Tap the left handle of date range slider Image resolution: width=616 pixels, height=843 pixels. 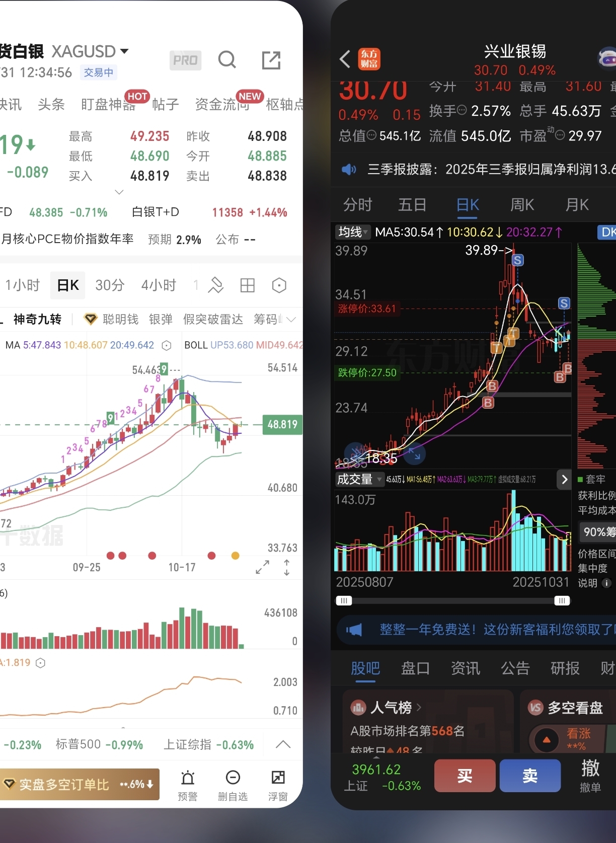tap(344, 600)
